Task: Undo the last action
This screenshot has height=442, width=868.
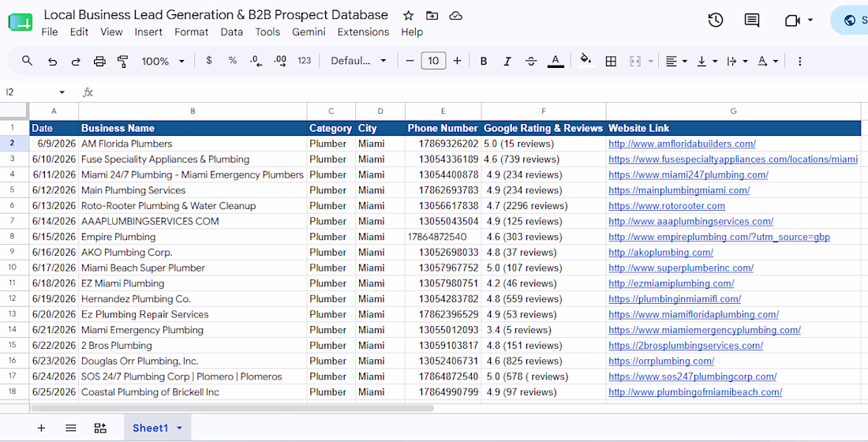Action: click(53, 61)
